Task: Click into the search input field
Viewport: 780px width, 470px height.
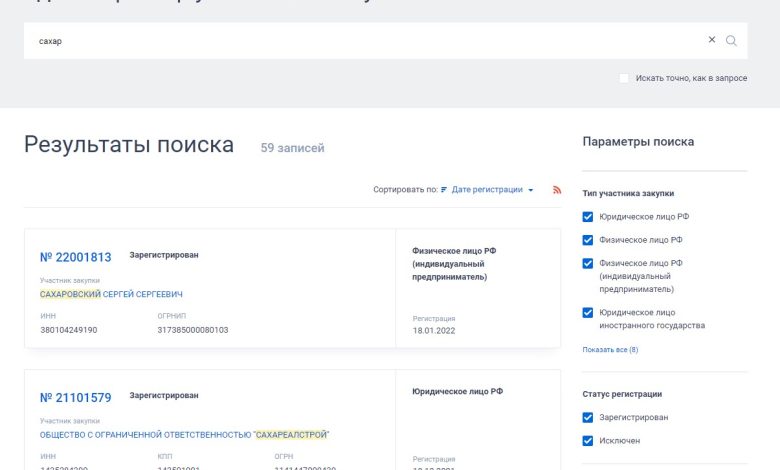Action: pos(360,41)
